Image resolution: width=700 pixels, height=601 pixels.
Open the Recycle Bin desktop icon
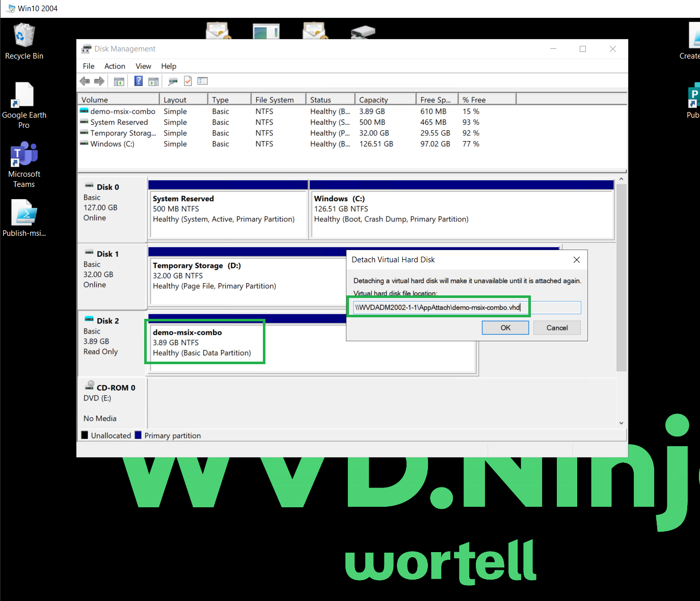click(x=24, y=42)
